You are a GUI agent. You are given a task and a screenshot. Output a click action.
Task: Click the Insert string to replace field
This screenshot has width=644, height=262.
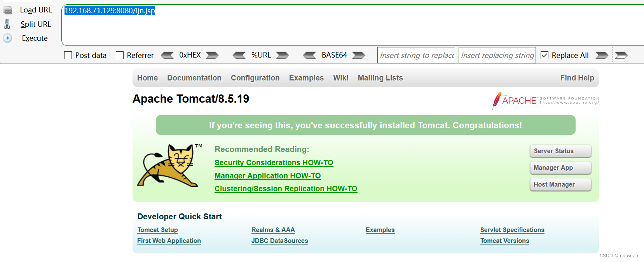pos(416,55)
